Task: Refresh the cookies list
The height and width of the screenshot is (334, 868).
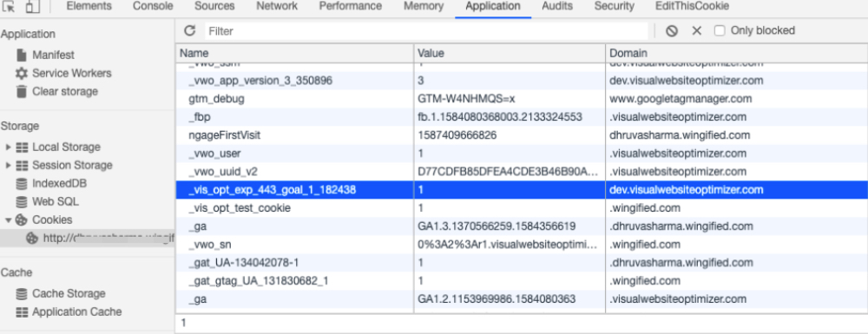Action: 190,30
